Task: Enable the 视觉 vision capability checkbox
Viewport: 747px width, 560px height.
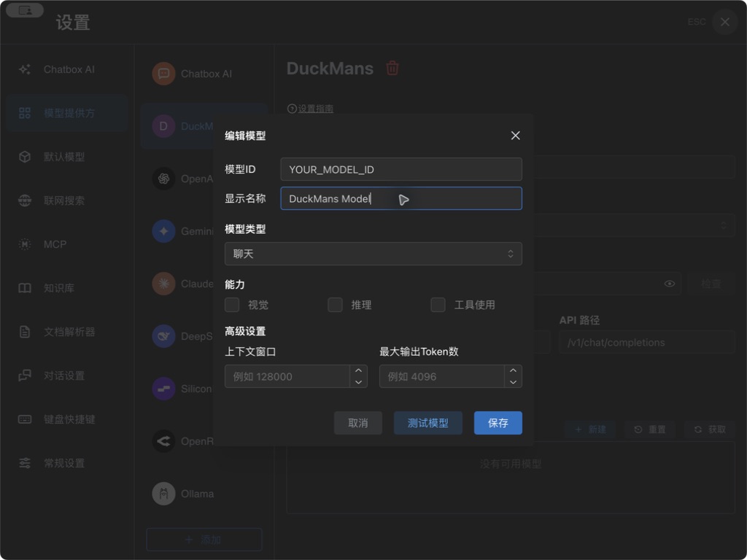Action: click(x=232, y=305)
